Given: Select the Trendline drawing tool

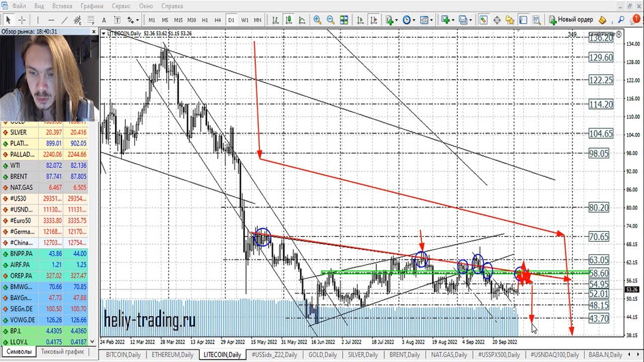Looking at the screenshot, I should (64, 20).
